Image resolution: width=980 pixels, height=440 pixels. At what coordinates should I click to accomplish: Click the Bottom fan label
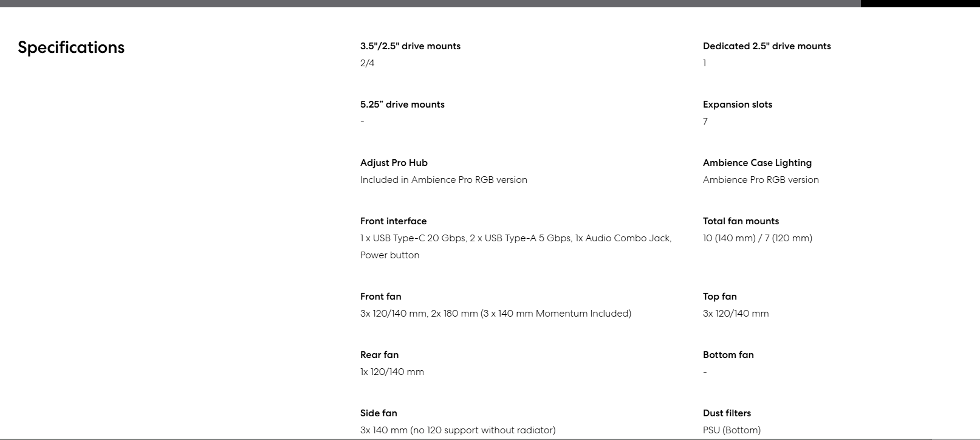728,355
